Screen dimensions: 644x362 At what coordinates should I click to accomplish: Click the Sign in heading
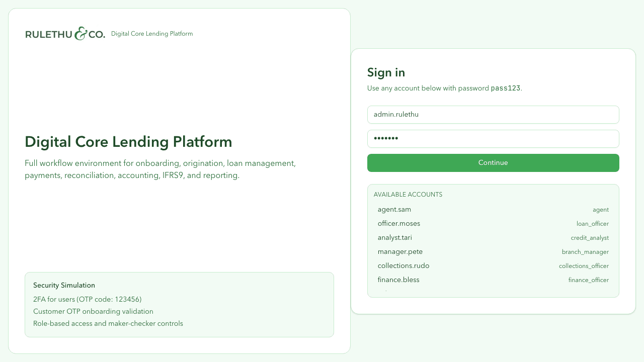click(386, 72)
